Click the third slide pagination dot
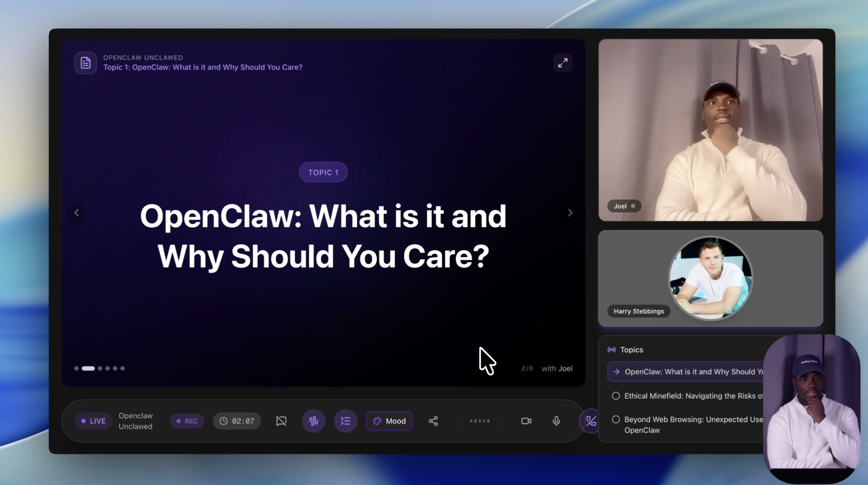 pos(100,368)
